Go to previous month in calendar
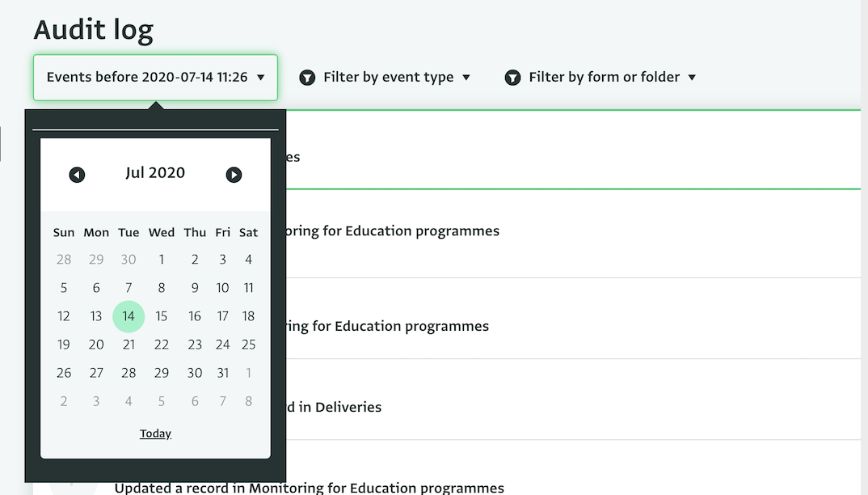 tap(77, 175)
